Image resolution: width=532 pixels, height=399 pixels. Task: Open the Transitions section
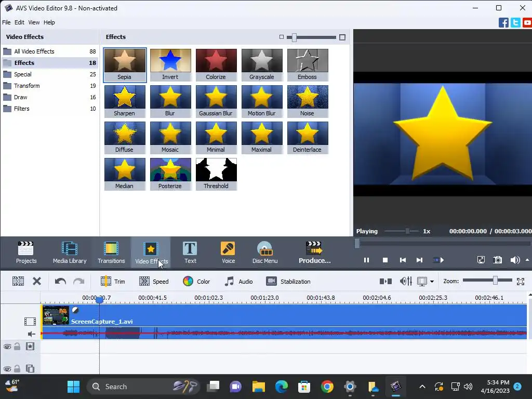111,252
